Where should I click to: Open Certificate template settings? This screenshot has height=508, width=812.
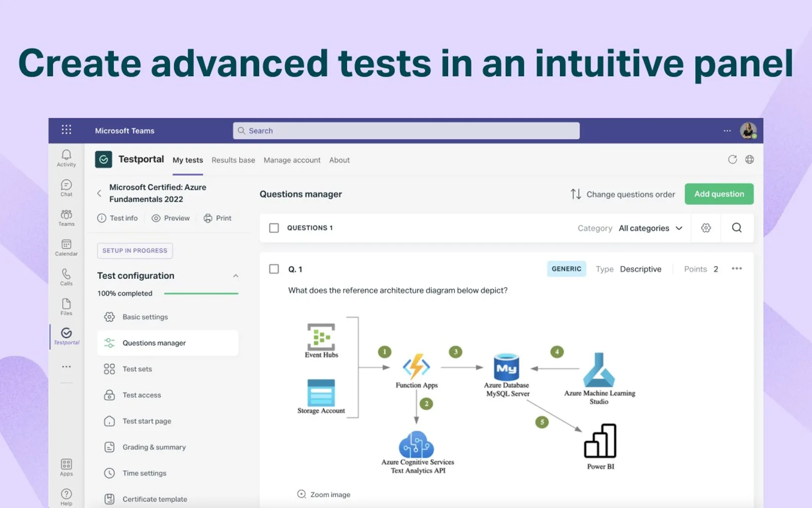(167, 499)
